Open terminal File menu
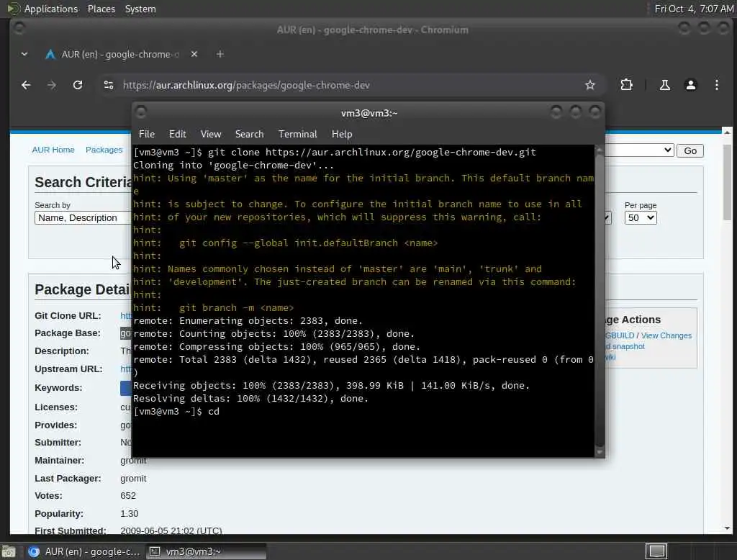Image resolution: width=737 pixels, height=560 pixels. click(x=147, y=134)
